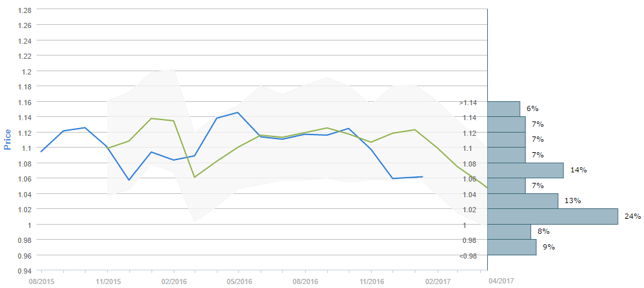Click the 24% histogram bar
This screenshot has width=644, height=288.
click(x=553, y=216)
